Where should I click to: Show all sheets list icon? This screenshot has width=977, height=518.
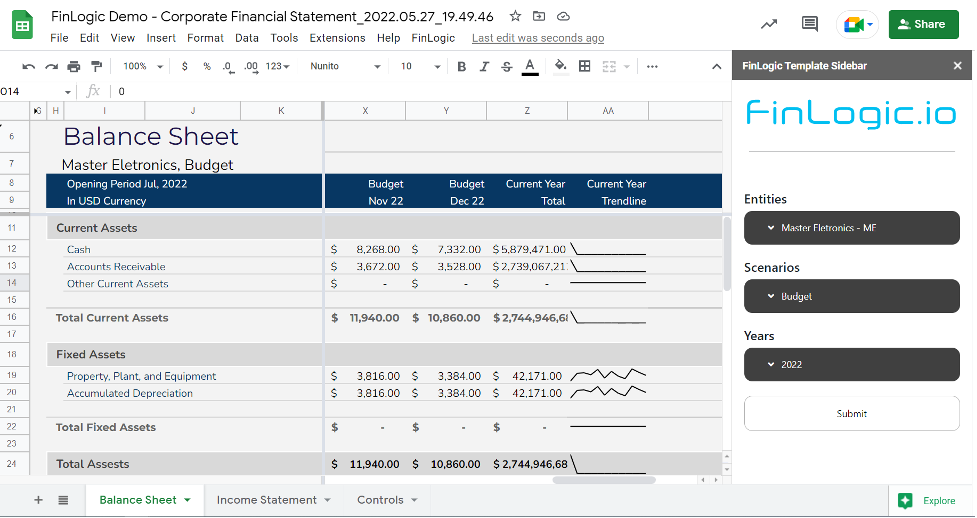pyautogui.click(x=63, y=500)
